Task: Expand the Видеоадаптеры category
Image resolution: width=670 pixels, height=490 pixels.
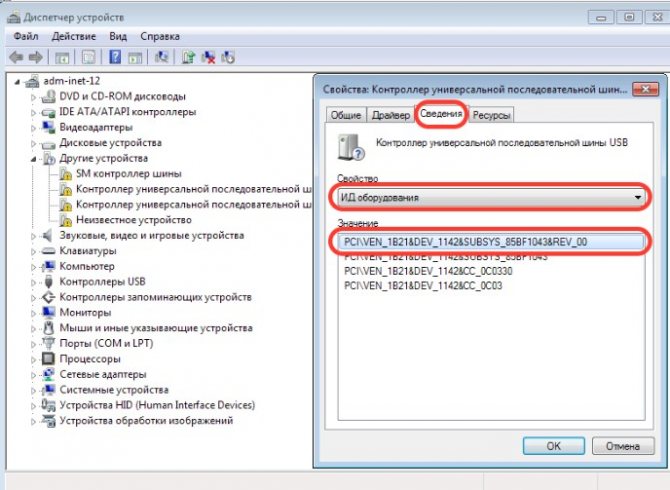Action: coord(33,128)
